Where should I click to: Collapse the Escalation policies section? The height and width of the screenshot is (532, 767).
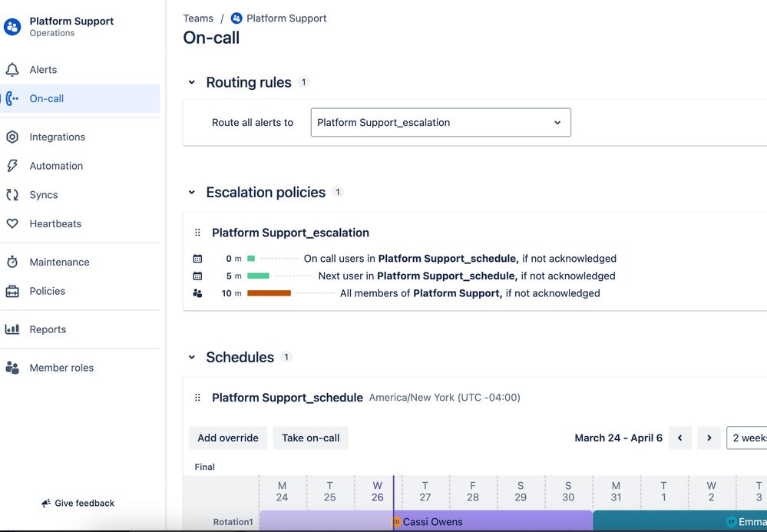(x=192, y=192)
